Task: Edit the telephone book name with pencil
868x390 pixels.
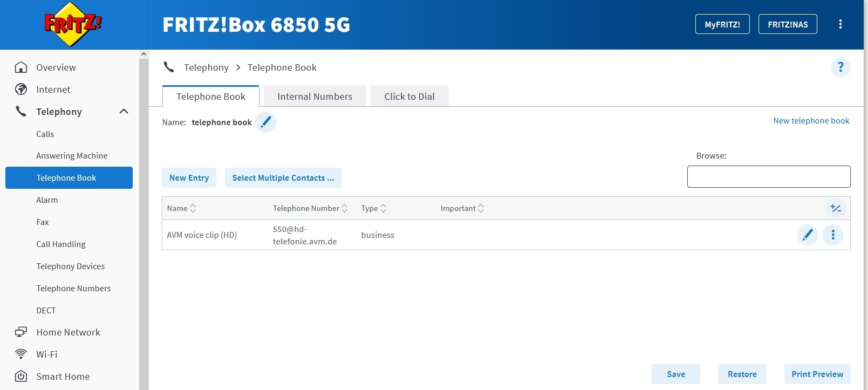Action: 265,122
